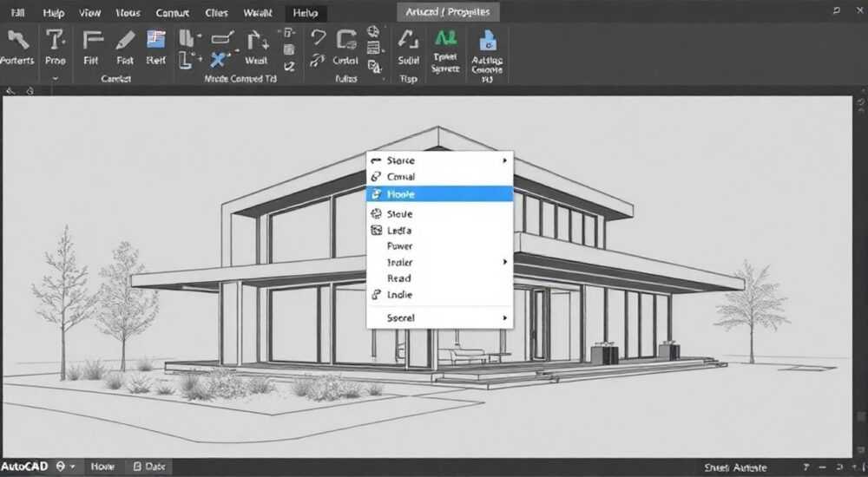Click the blue-red table icon in ribbon
Screen dimensions: 868x477
(156, 40)
